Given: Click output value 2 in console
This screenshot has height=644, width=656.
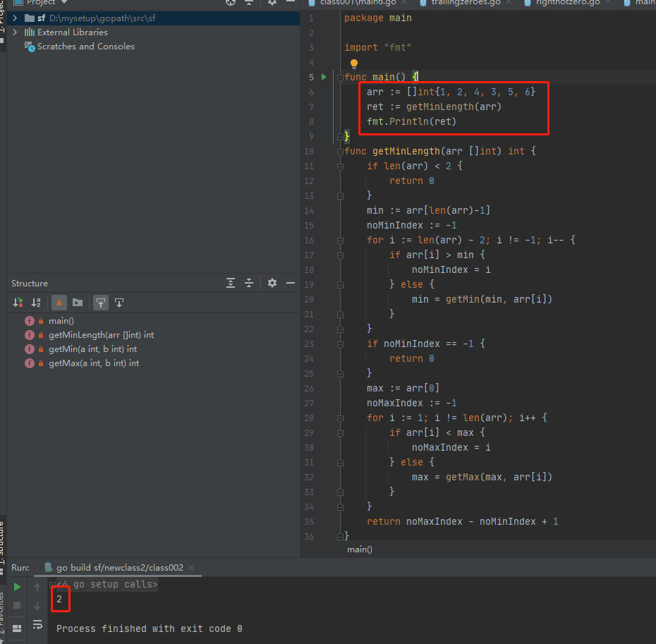Looking at the screenshot, I should 59,600.
